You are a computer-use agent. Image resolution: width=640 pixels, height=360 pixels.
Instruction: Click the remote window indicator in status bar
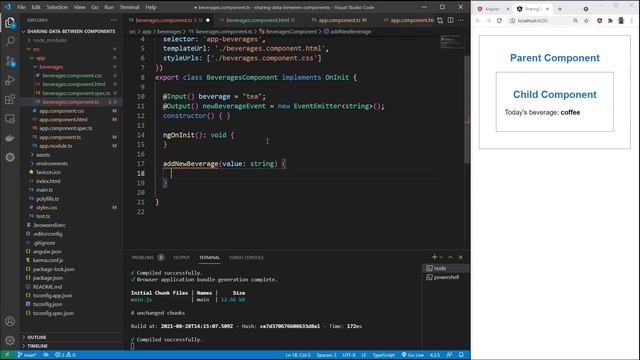7,355
